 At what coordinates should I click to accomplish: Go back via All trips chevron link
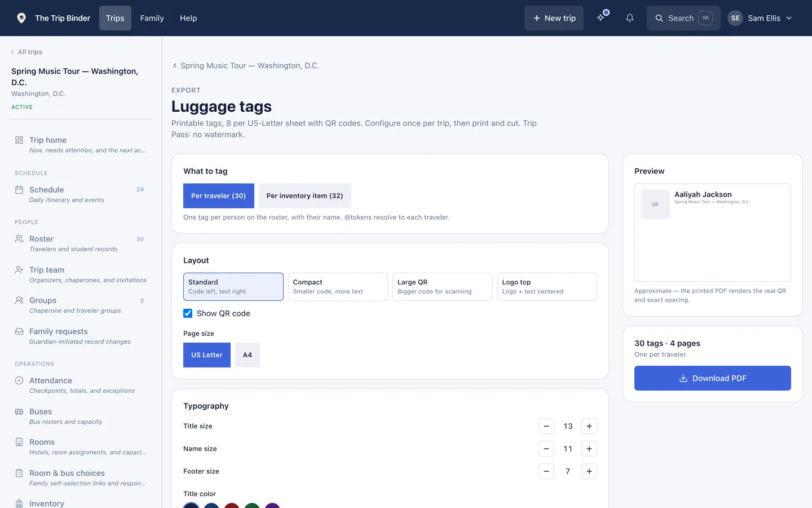(27, 52)
